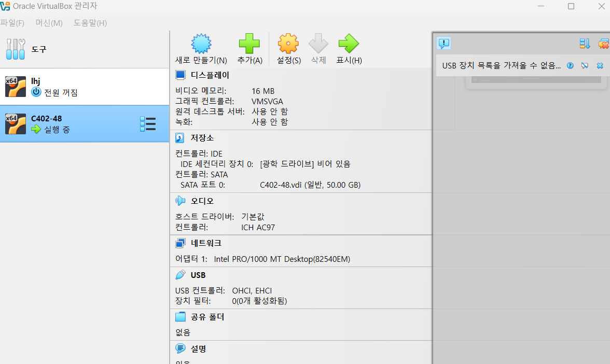The image size is (610, 364).
Task: Click the description speech bubble icon
Action: click(180, 348)
